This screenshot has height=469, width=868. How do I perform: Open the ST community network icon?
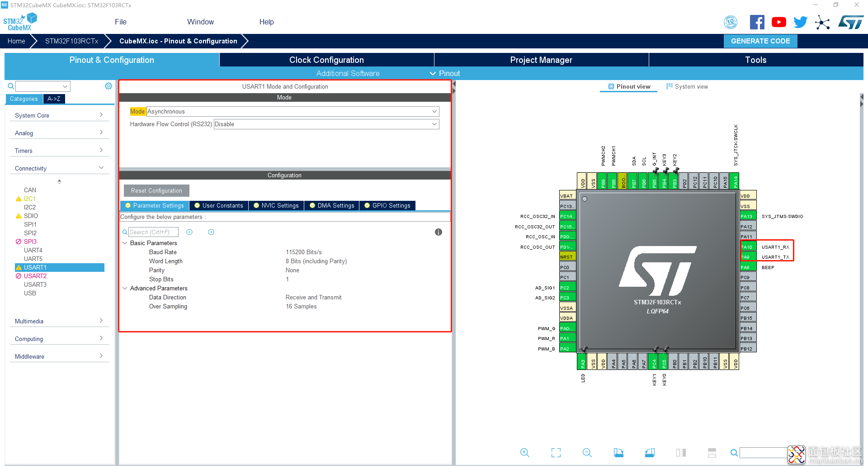point(822,22)
